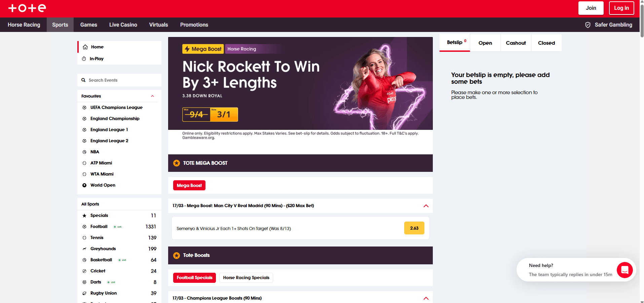Switch to the Cashout tab
The width and height of the screenshot is (644, 303).
[x=516, y=43]
